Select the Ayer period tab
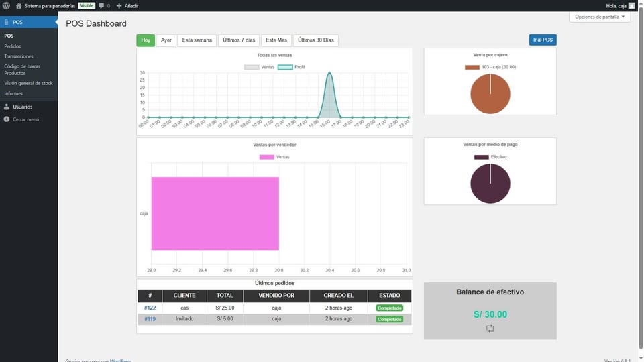Screen dimensions: 644x362 tap(166, 40)
